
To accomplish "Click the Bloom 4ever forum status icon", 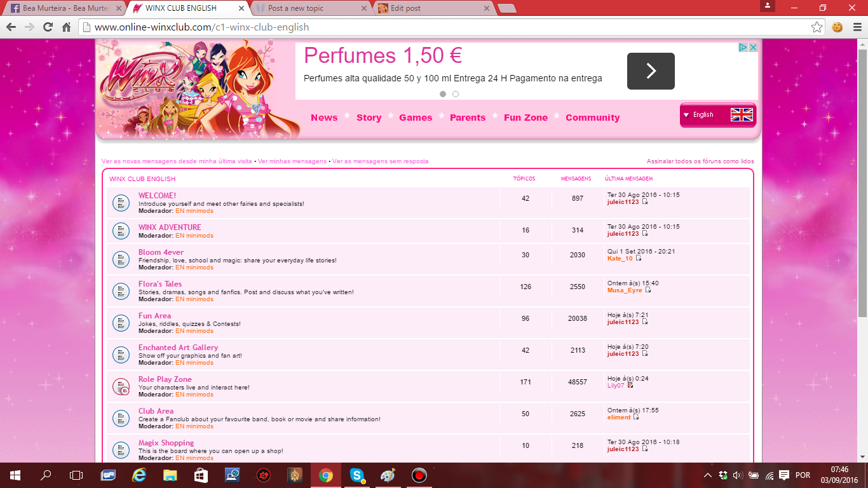I will [x=121, y=259].
